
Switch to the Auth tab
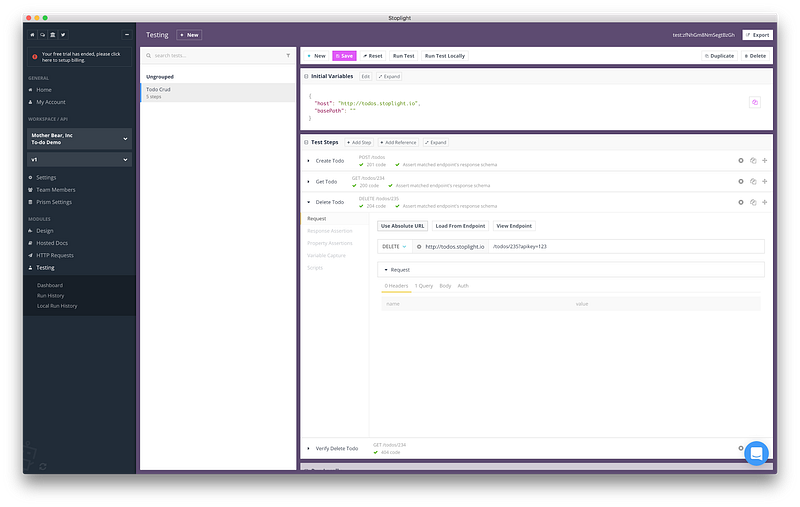pos(463,286)
